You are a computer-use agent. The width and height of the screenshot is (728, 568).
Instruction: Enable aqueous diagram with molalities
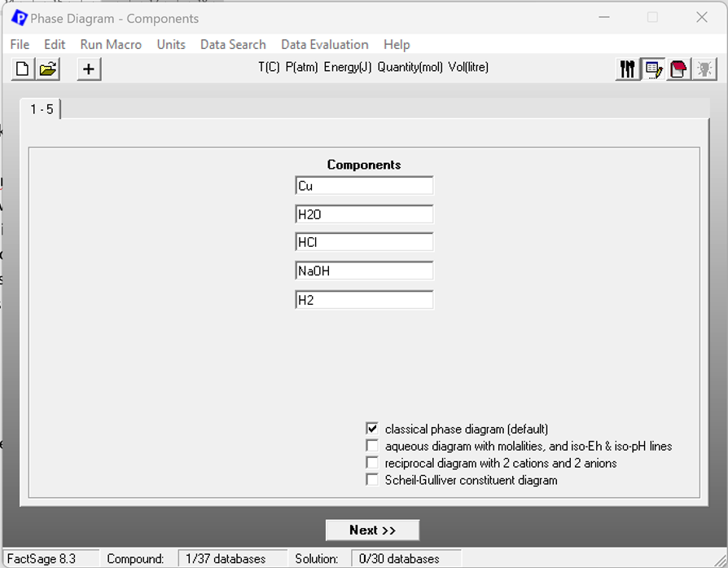(372, 446)
